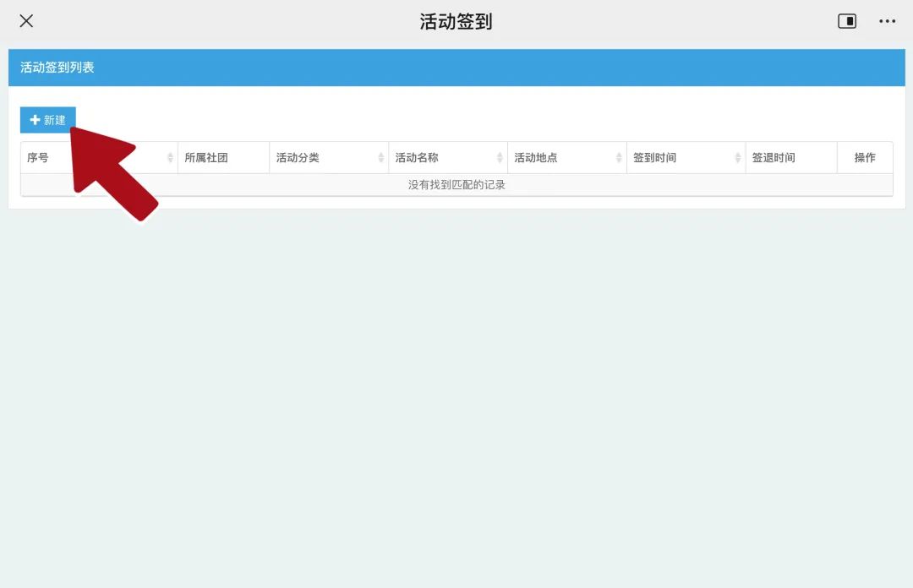Viewport: 913px width, 588px height.
Task: Close the 活动签到 page with the X icon
Action: [26, 21]
